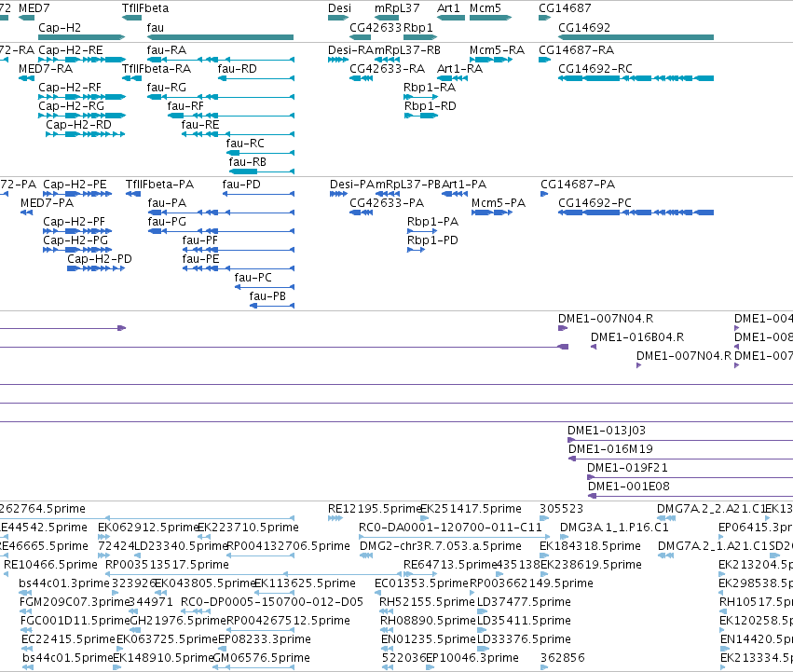Click transcript label fau-RB

point(247,162)
